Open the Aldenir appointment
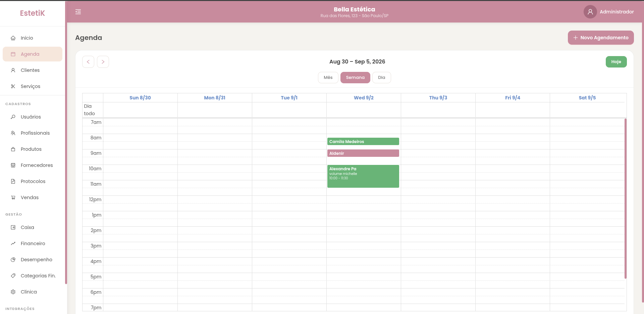The image size is (644, 314). point(363,153)
